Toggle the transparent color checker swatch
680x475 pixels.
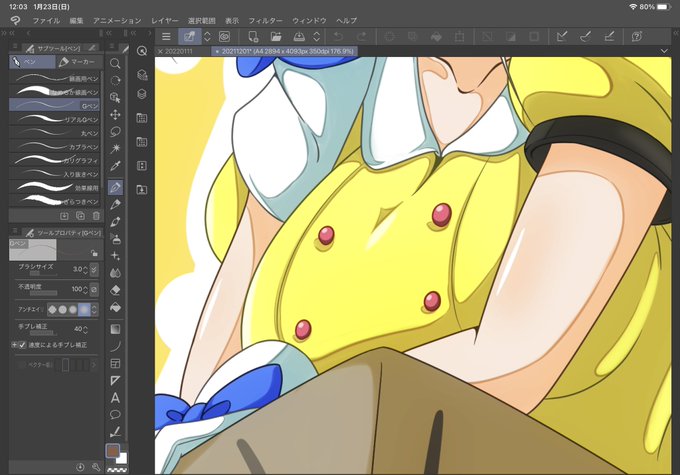tap(117, 470)
